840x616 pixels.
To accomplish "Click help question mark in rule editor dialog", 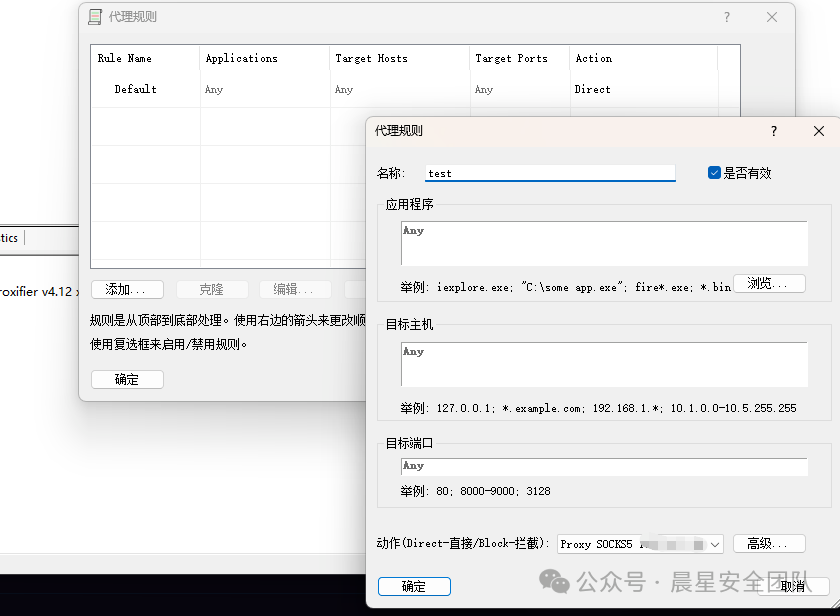I will (x=773, y=131).
